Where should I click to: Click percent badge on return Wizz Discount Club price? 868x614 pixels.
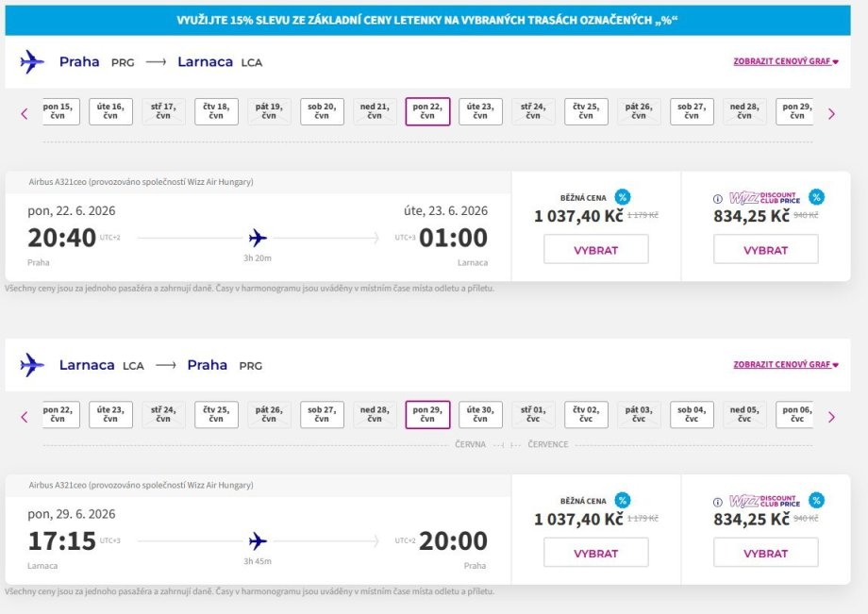click(x=816, y=500)
